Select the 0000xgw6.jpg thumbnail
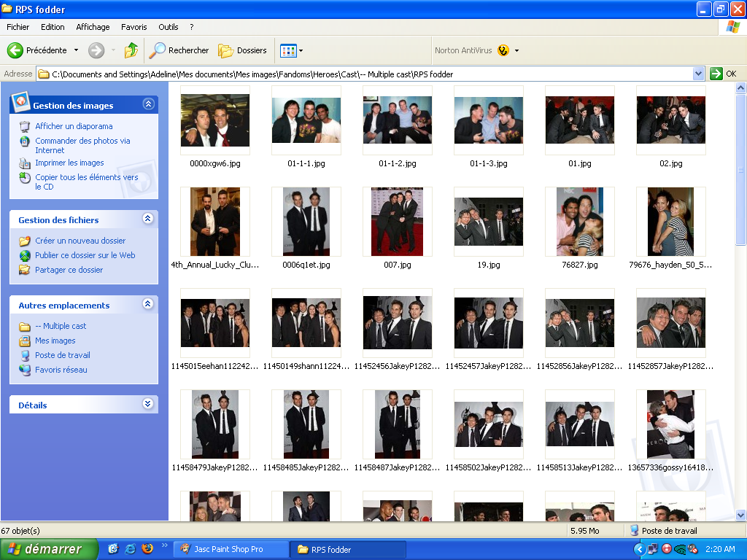747x560 pixels. point(215,121)
